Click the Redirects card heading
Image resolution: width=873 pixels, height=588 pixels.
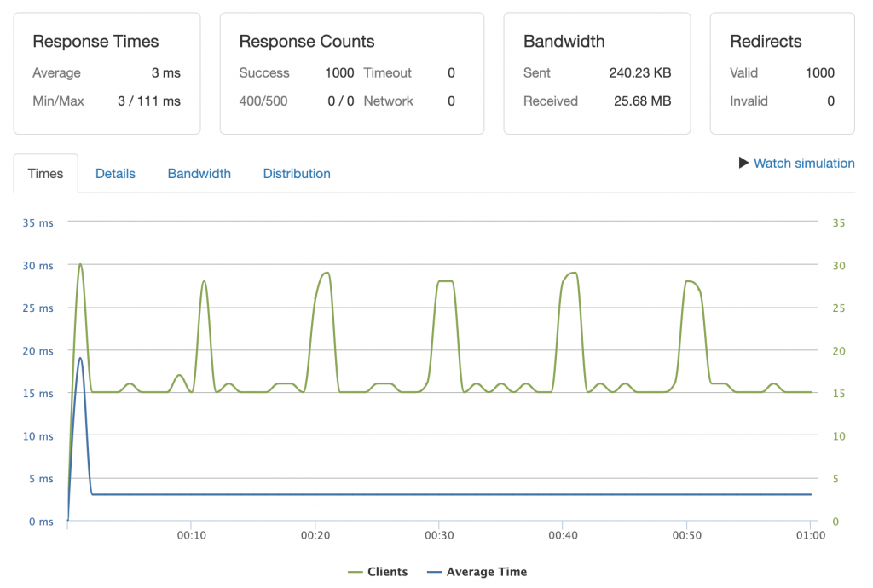coord(766,41)
